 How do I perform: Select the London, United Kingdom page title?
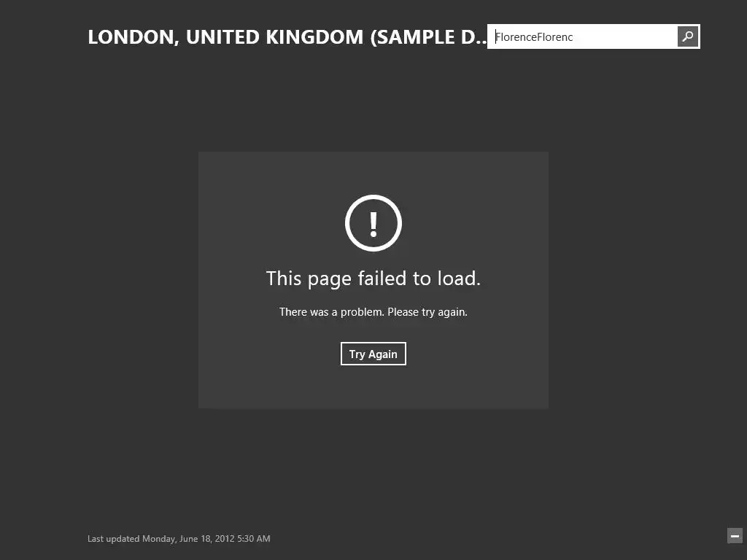point(287,37)
